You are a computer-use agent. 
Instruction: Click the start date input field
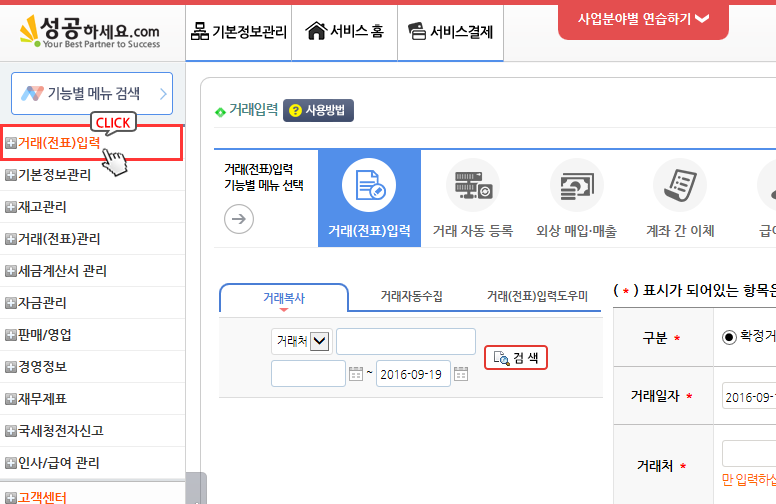(308, 374)
